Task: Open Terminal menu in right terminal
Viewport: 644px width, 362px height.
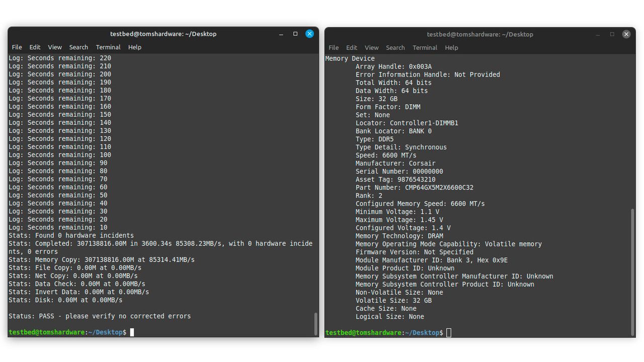Action: click(x=425, y=48)
